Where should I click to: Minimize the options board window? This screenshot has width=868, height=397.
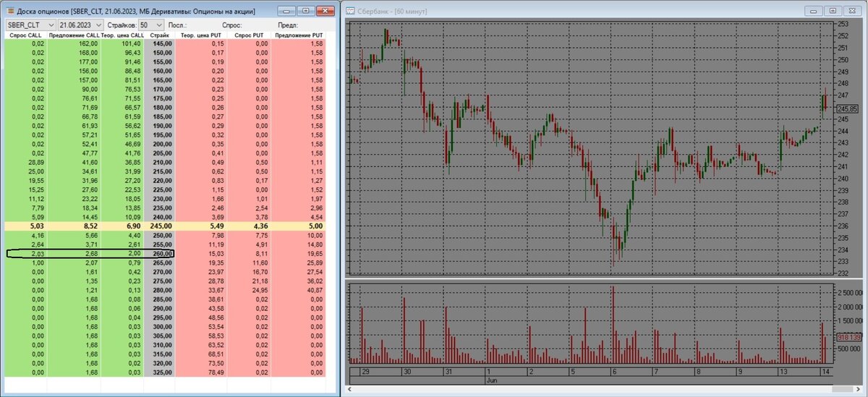point(286,11)
